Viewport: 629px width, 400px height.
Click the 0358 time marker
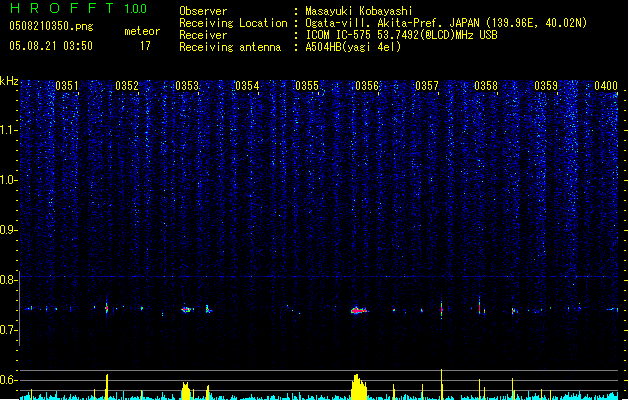click(486, 86)
